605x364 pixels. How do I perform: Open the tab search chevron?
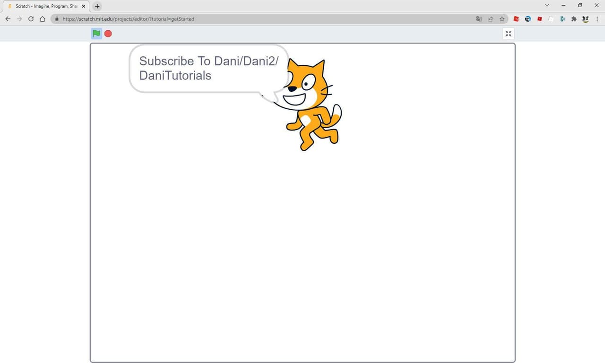pos(547,5)
